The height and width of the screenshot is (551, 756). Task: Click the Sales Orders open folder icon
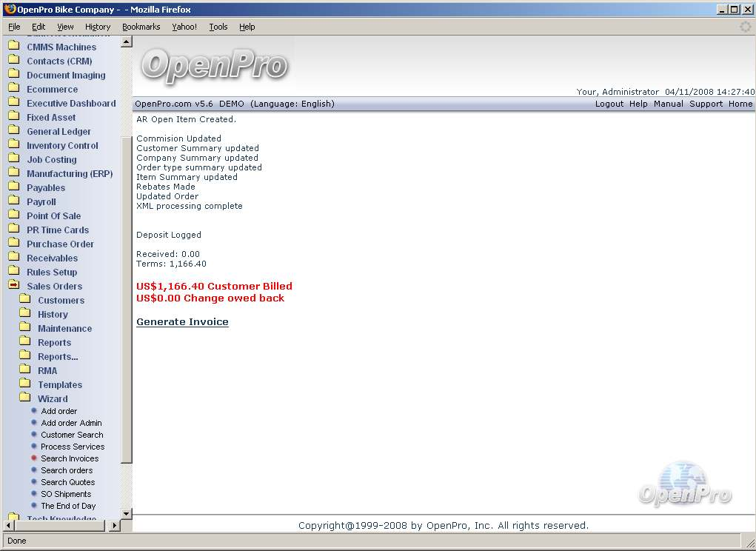coord(13,286)
